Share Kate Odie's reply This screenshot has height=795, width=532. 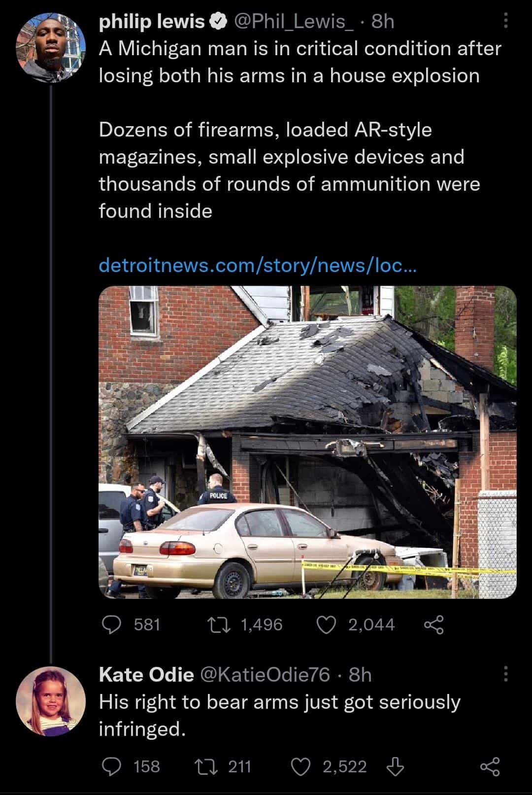point(490,766)
